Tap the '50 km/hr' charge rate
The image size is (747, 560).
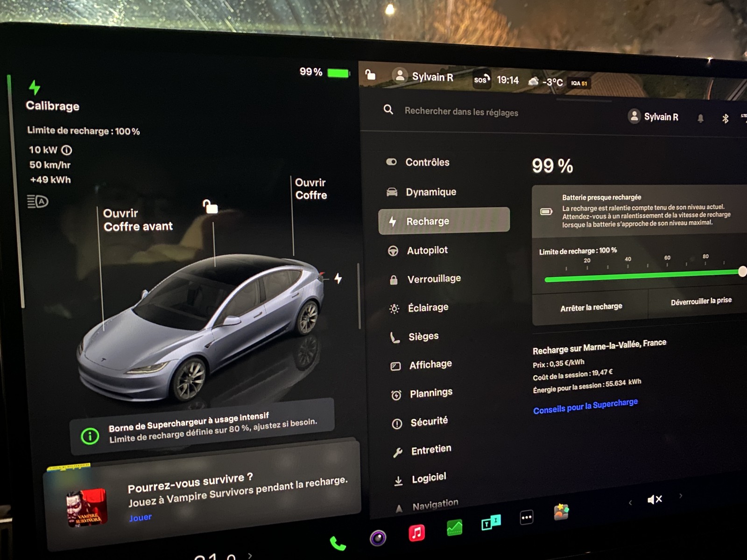50,165
